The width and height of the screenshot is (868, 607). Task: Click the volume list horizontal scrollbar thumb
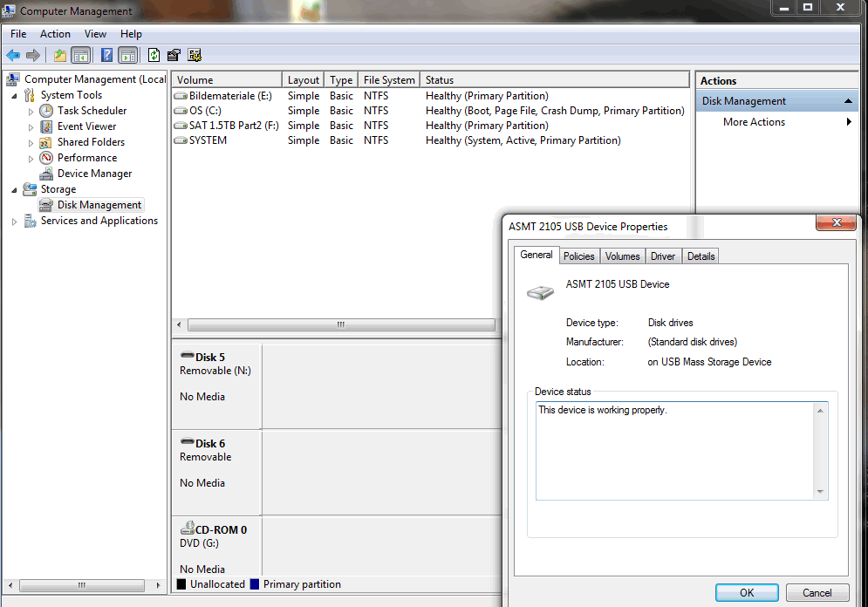pos(341,324)
